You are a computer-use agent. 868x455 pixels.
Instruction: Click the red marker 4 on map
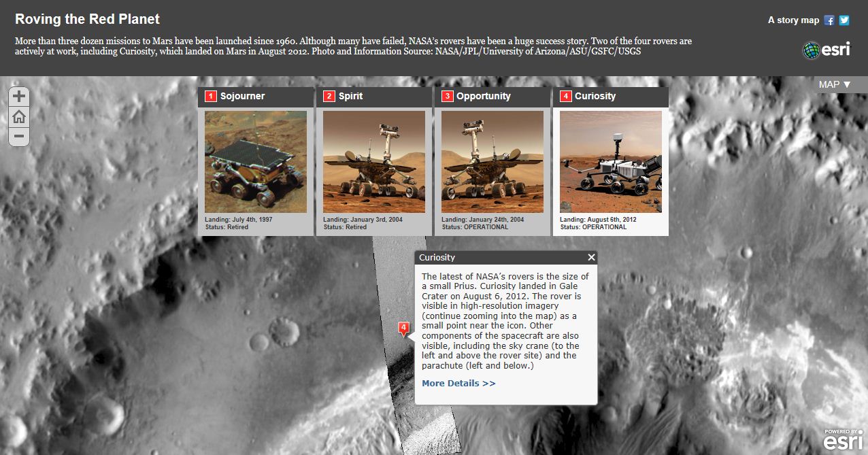[404, 329]
